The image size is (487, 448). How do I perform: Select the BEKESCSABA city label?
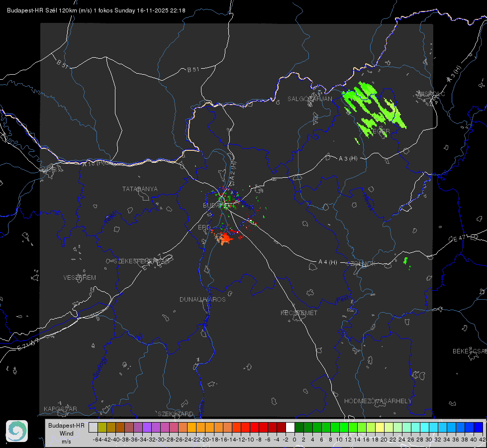pyautogui.click(x=470, y=351)
